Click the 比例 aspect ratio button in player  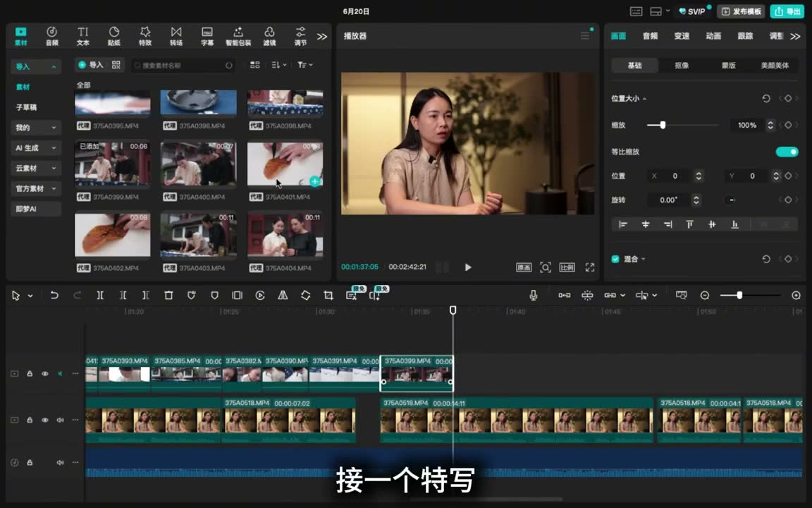567,267
